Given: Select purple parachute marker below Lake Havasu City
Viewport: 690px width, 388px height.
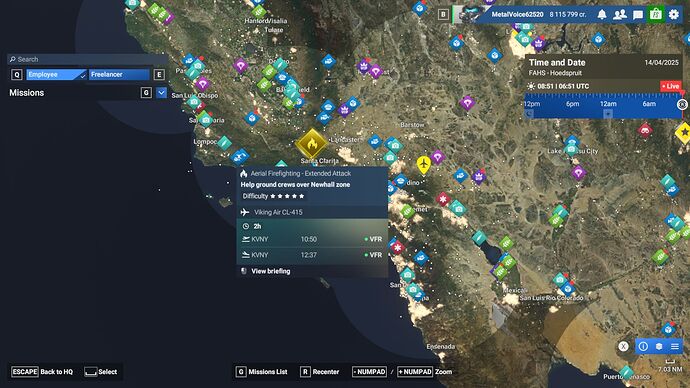Looking at the screenshot, I should (x=578, y=172).
